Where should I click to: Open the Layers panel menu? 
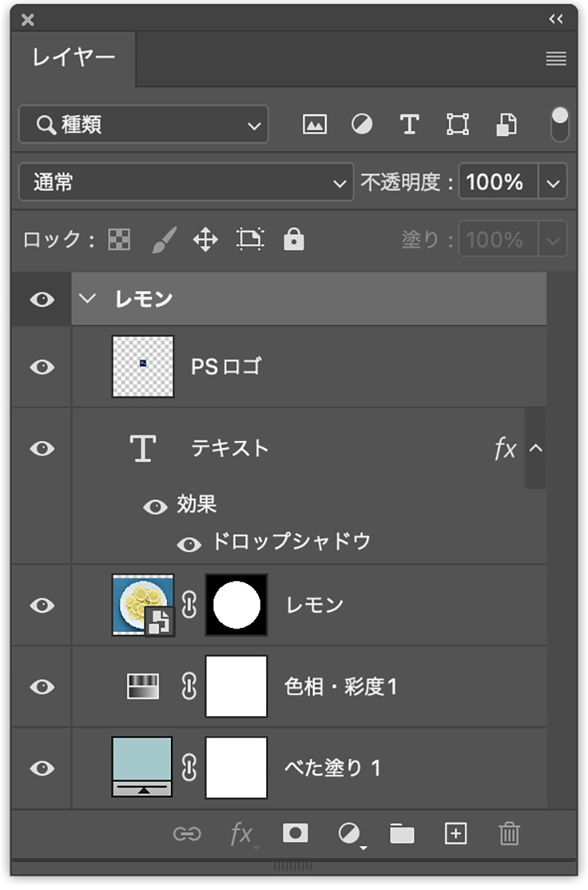coord(555,58)
